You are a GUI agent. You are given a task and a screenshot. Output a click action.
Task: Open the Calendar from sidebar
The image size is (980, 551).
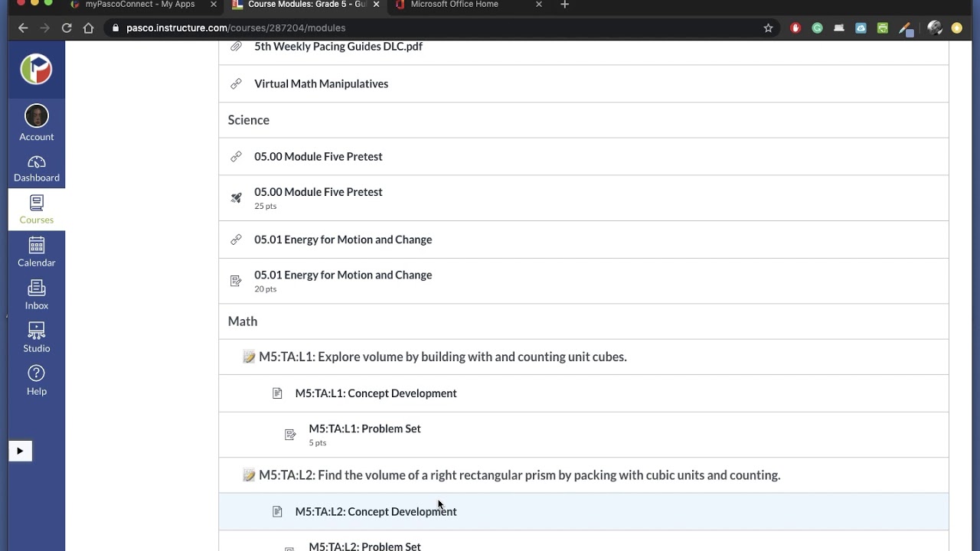point(36,253)
